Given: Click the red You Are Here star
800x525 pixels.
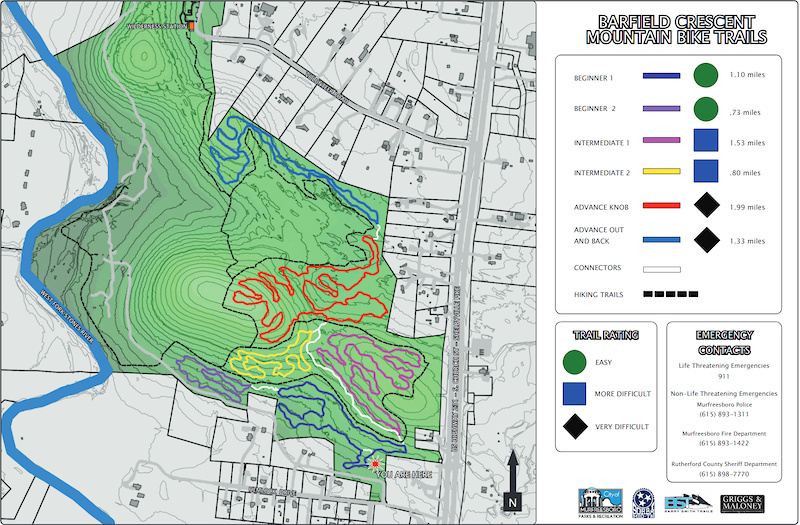Looking at the screenshot, I should [375, 464].
